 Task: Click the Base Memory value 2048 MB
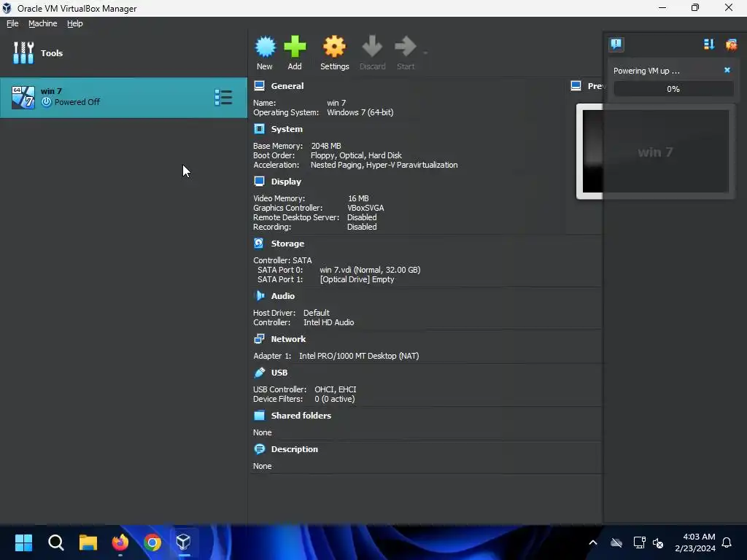click(x=326, y=146)
